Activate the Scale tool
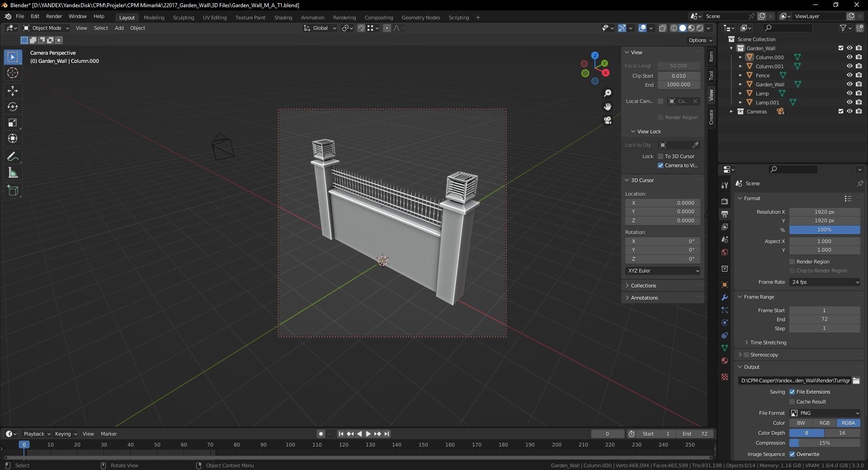The image size is (868, 470). pyautogui.click(x=13, y=122)
